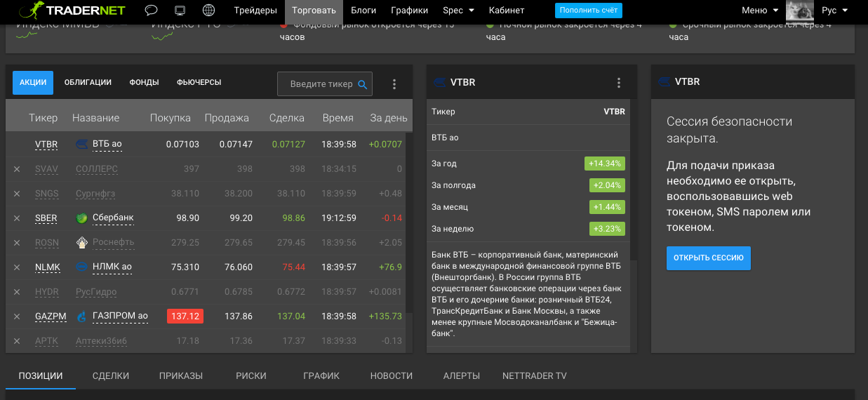The image size is (868, 400).
Task: Click the red 137.12 buy price cell
Action: [x=186, y=316]
